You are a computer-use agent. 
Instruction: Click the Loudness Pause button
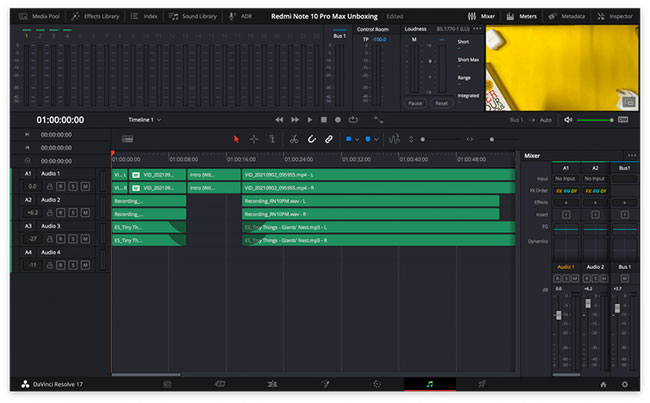pyautogui.click(x=415, y=103)
